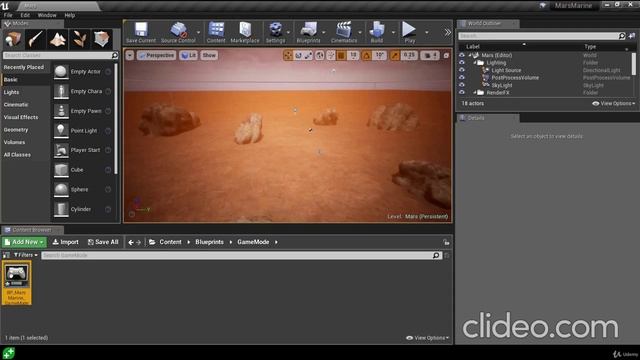Collapse the Lighting folder in outliner
Image resolution: width=640 pixels, height=360 pixels.
475,62
